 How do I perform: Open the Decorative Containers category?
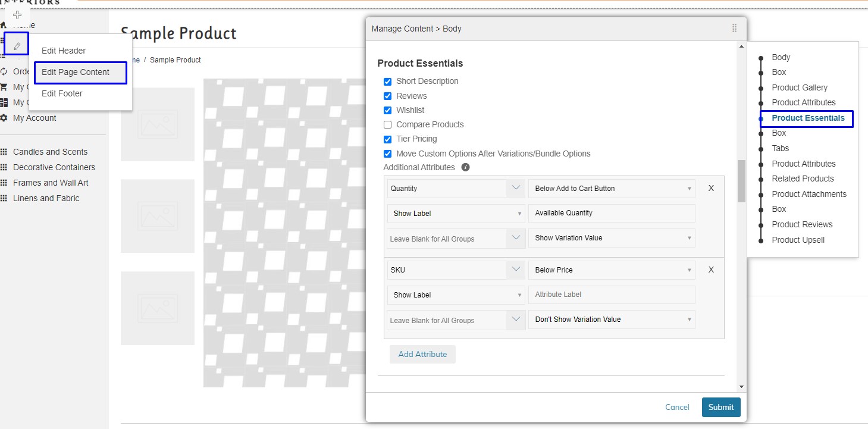pos(54,167)
